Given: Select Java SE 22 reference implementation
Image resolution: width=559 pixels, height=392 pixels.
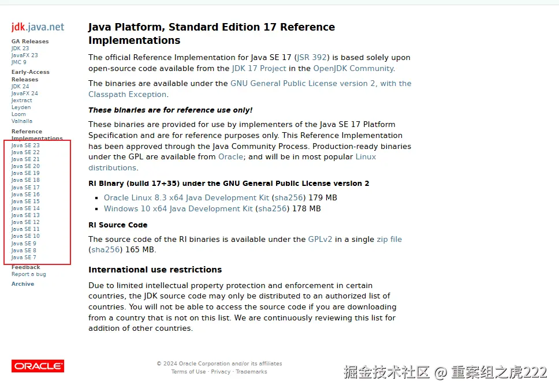Looking at the screenshot, I should pyautogui.click(x=25, y=152).
